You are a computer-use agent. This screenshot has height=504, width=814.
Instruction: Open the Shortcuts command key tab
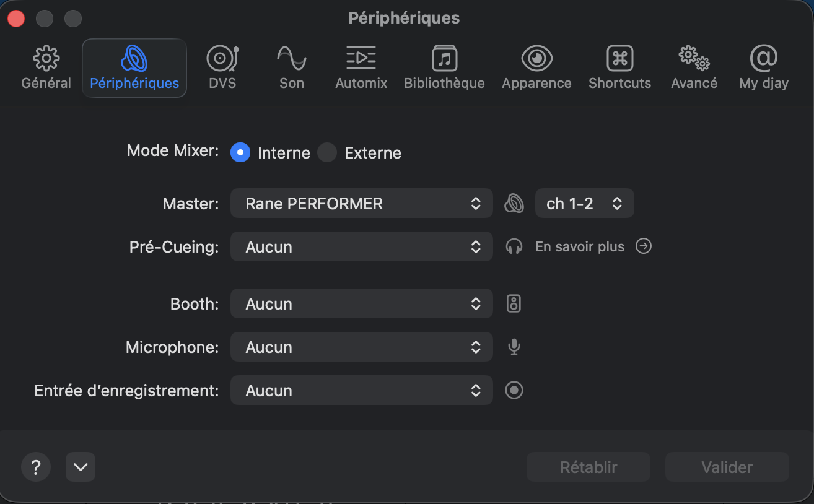tap(619, 68)
